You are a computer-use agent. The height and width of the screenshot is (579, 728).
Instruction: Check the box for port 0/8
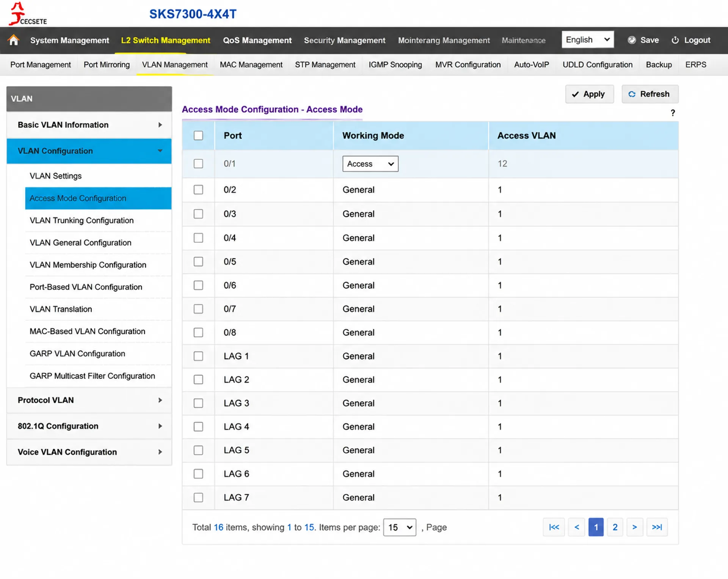(198, 332)
